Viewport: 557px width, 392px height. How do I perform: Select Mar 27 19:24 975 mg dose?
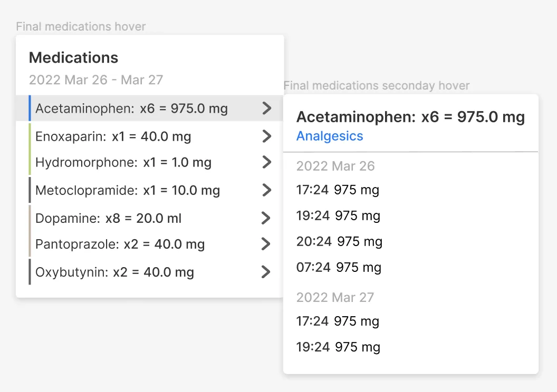(338, 347)
